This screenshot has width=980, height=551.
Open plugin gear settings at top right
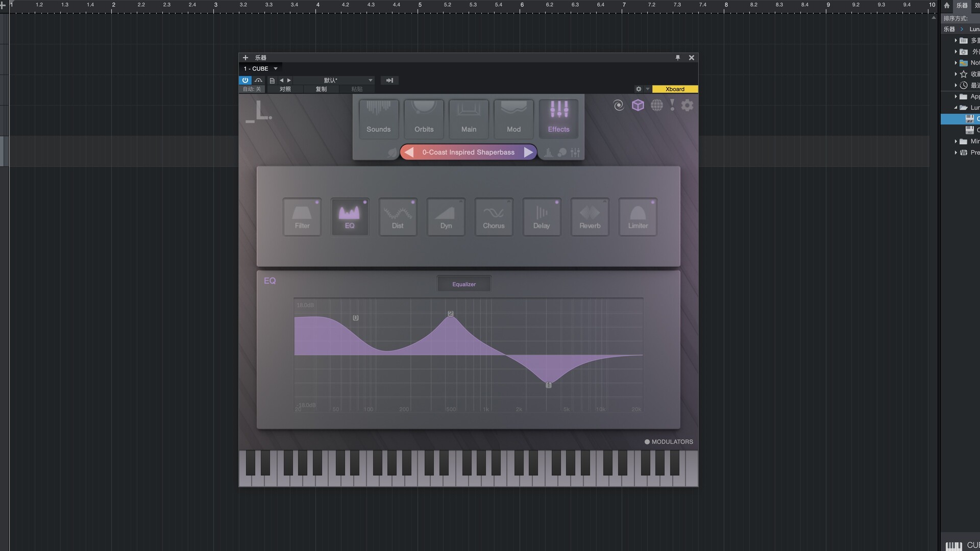[x=687, y=105]
